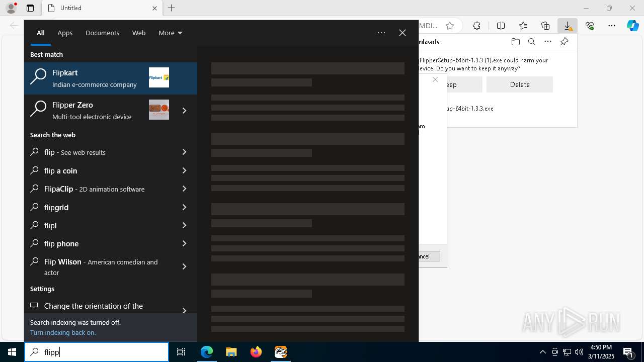This screenshot has width=644, height=362.
Task: Select the flipgrid suggestion
Action: [x=99, y=207]
